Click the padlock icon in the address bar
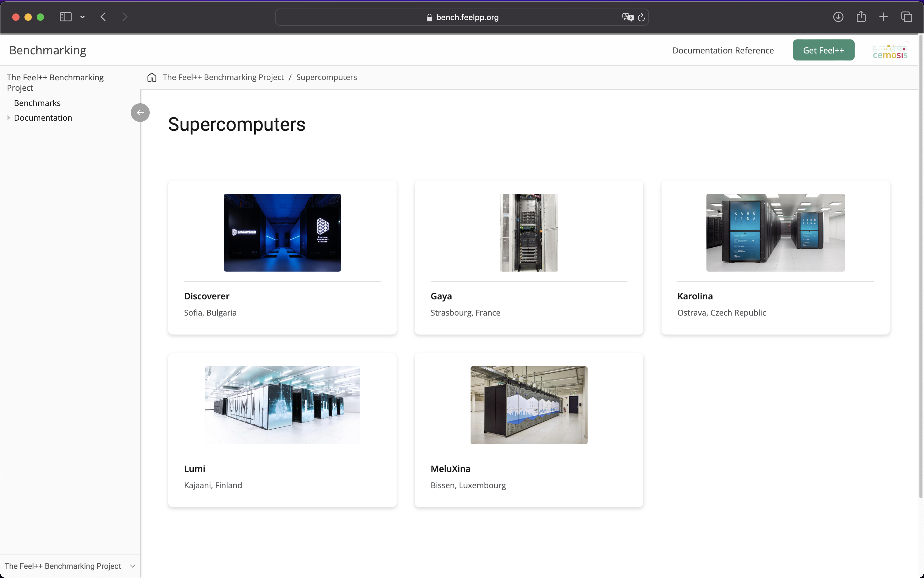This screenshot has width=924, height=578. pyautogui.click(x=429, y=17)
